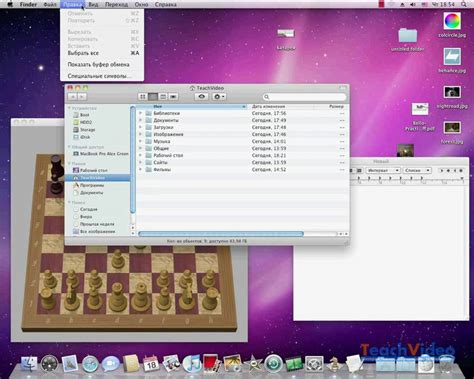This screenshot has height=379, width=474.
Task: Launch Safari from the Dock
Action: click(90, 364)
